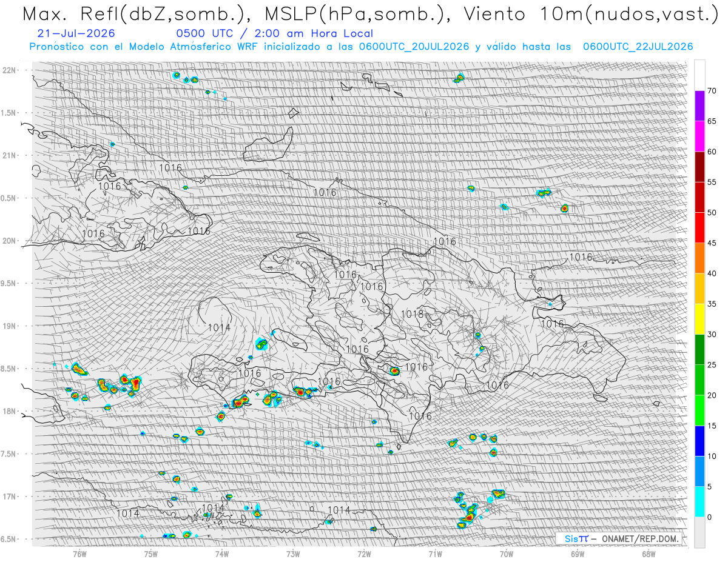
Task: Select the '68W' longitude axis label
Action: [x=648, y=554]
